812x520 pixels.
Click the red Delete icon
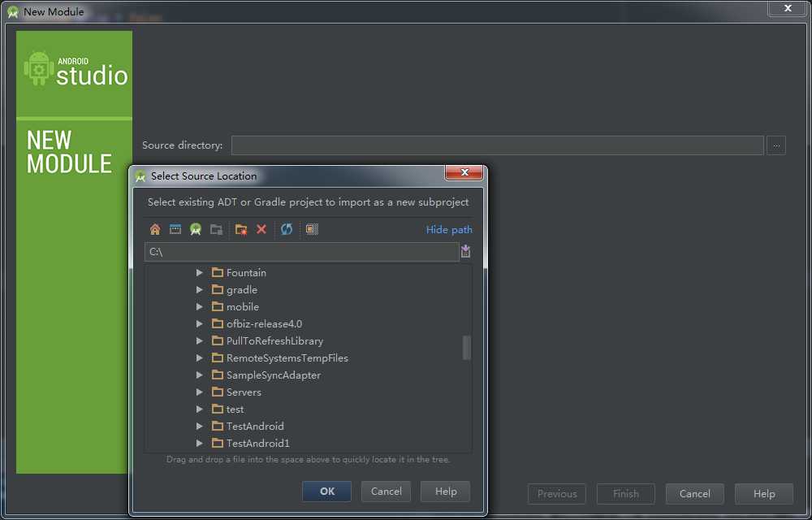click(x=261, y=229)
